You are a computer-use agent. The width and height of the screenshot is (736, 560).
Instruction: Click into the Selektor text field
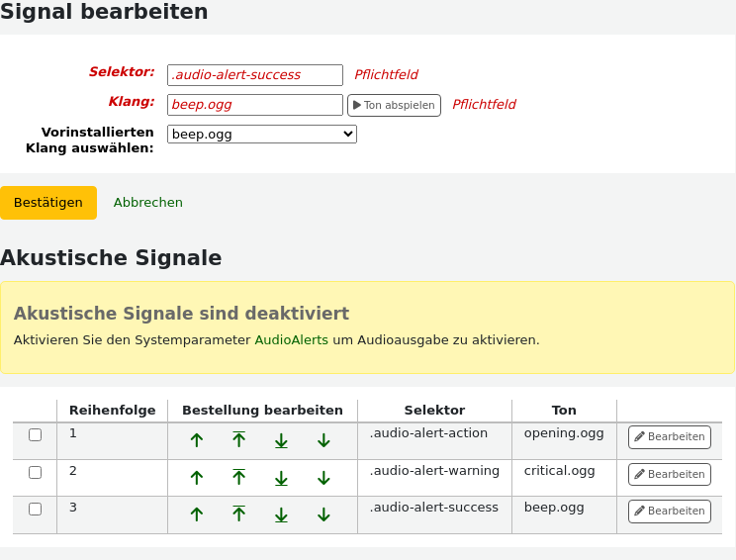pos(255,75)
